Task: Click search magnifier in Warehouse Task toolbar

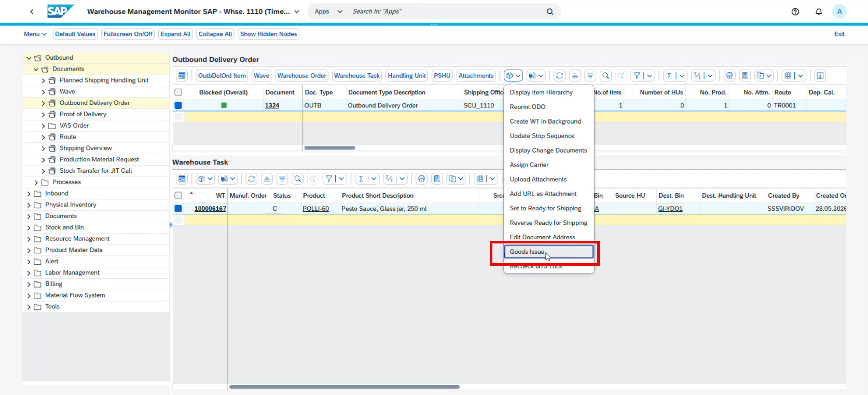Action: tap(298, 179)
